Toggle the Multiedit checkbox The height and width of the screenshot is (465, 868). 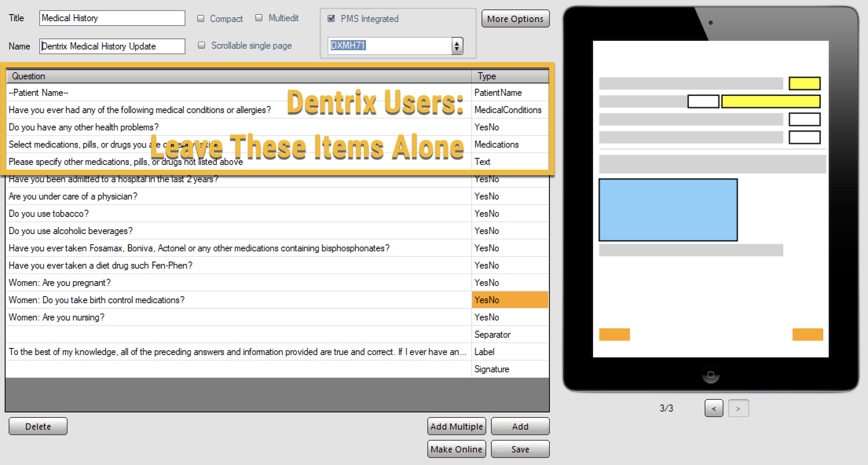click(x=259, y=18)
